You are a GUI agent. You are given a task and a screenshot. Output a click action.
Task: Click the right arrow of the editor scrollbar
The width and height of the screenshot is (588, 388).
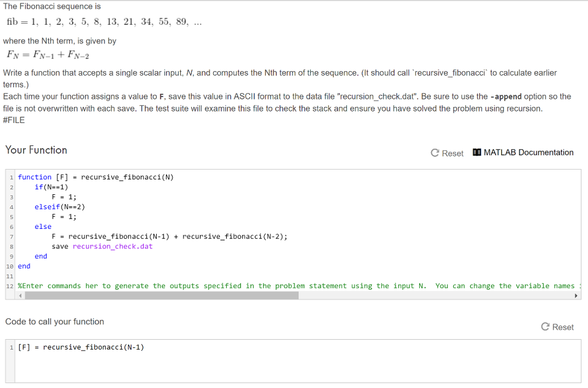tap(575, 295)
